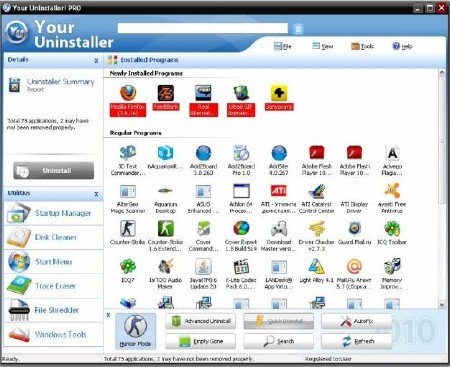Screen dimensions: 450x367
Task: Open the Tools menu
Action: tap(362, 46)
